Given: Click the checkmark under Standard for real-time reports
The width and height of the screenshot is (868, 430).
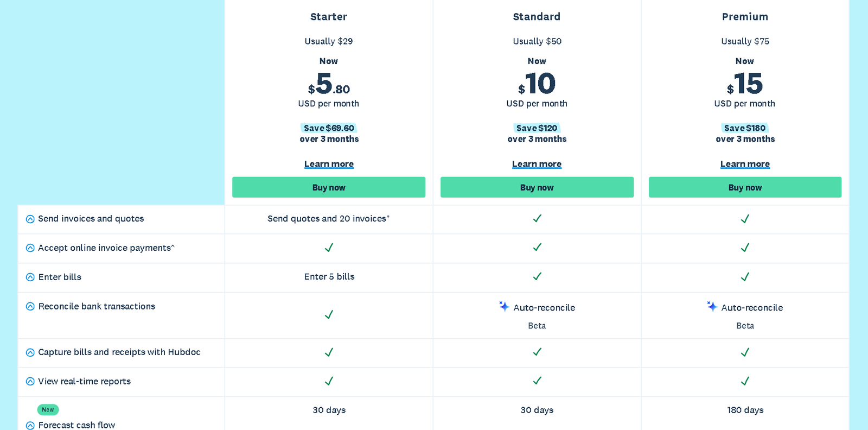Looking at the screenshot, I should [x=537, y=381].
